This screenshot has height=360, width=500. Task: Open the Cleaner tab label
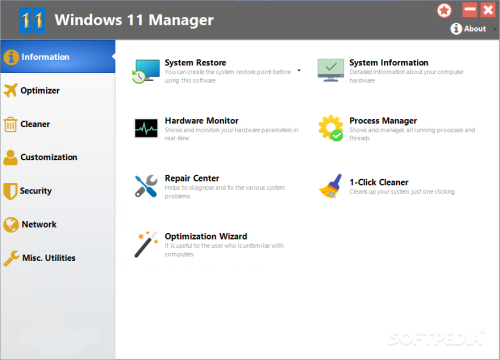(35, 124)
